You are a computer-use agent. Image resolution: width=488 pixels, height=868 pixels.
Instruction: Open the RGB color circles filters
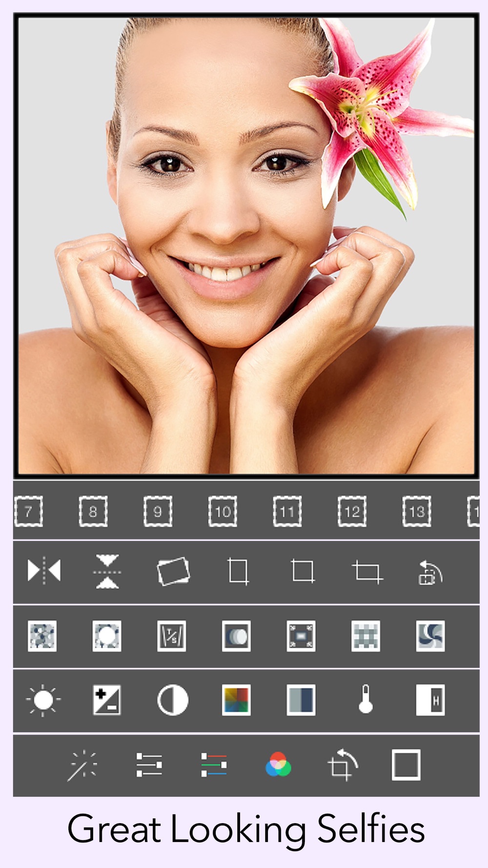(x=278, y=764)
